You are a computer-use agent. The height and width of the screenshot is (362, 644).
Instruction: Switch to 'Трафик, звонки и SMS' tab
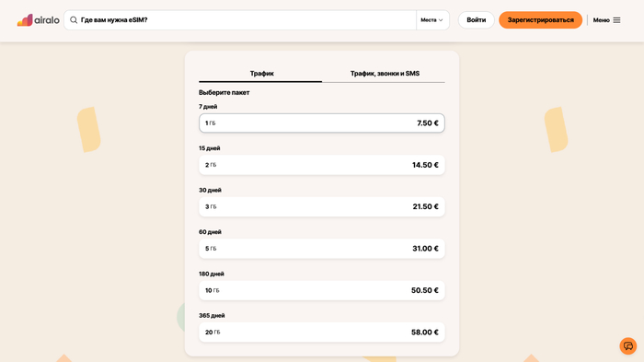point(384,73)
